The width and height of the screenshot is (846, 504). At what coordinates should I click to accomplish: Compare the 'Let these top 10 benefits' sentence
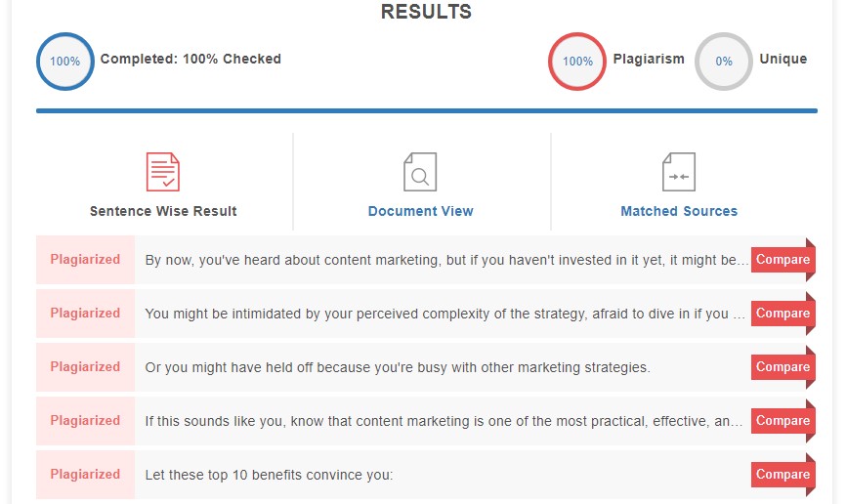click(783, 475)
